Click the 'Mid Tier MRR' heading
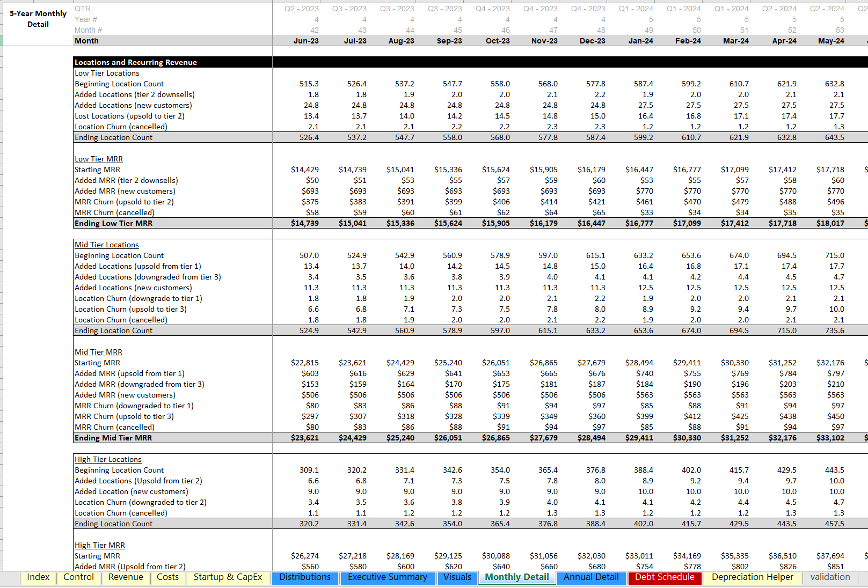This screenshot has width=868, height=588. (x=98, y=352)
